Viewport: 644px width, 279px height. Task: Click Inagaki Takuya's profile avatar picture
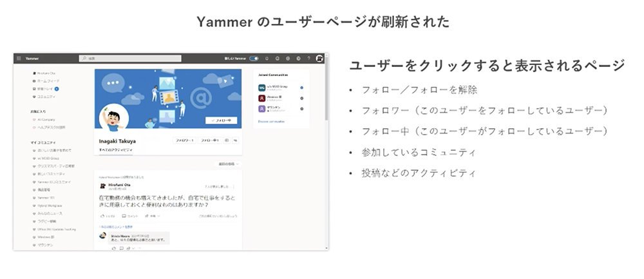114,119
